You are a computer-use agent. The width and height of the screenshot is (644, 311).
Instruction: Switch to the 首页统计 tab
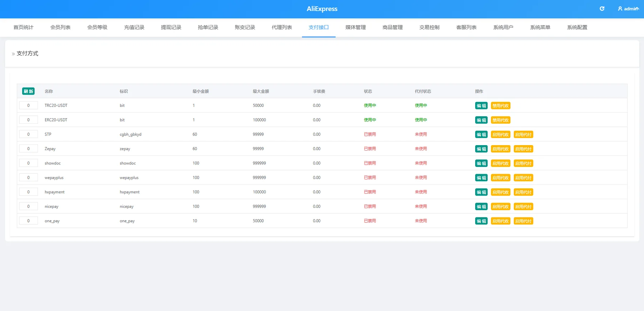(x=23, y=27)
